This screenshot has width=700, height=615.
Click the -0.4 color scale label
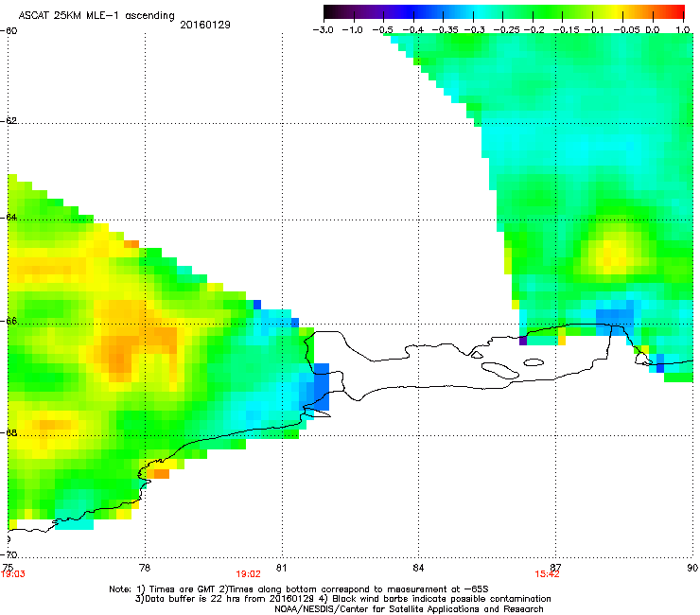pos(413,30)
